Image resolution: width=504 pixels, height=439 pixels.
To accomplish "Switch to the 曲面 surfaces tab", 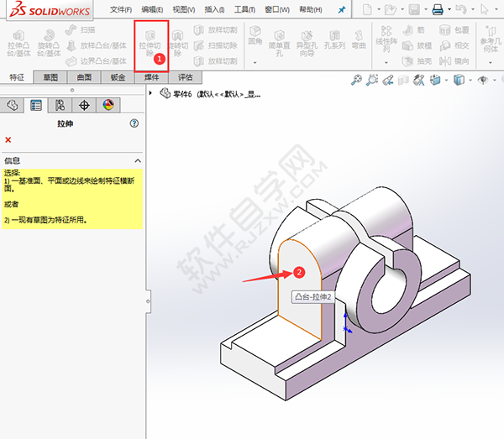I will (84, 77).
